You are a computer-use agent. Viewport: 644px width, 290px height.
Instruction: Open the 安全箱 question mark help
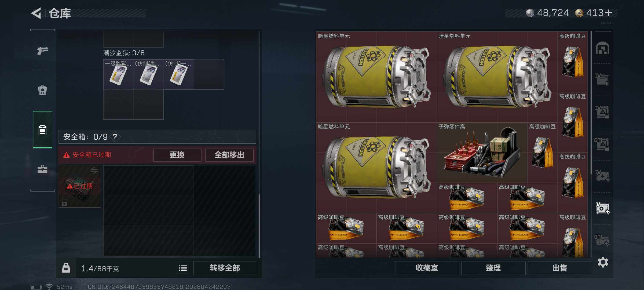(115, 137)
